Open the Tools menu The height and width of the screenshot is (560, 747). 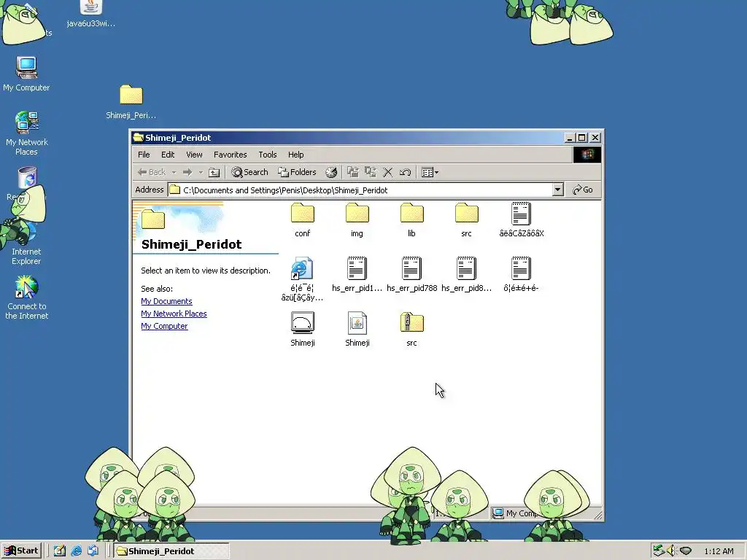tap(267, 155)
